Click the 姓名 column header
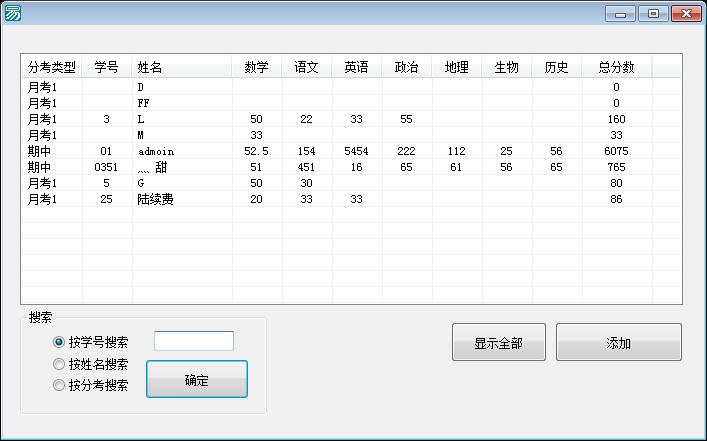Image resolution: width=707 pixels, height=441 pixels. click(x=150, y=67)
